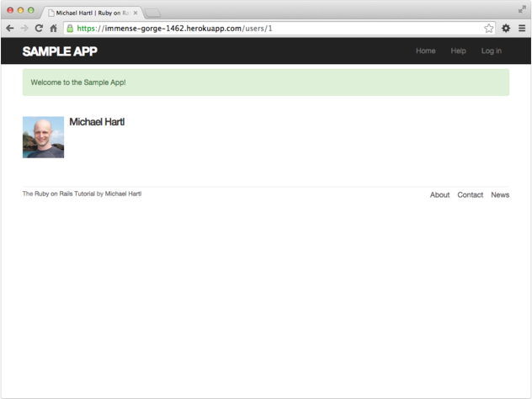Bookmark this page with the star icon
The image size is (532, 399).
point(489,28)
